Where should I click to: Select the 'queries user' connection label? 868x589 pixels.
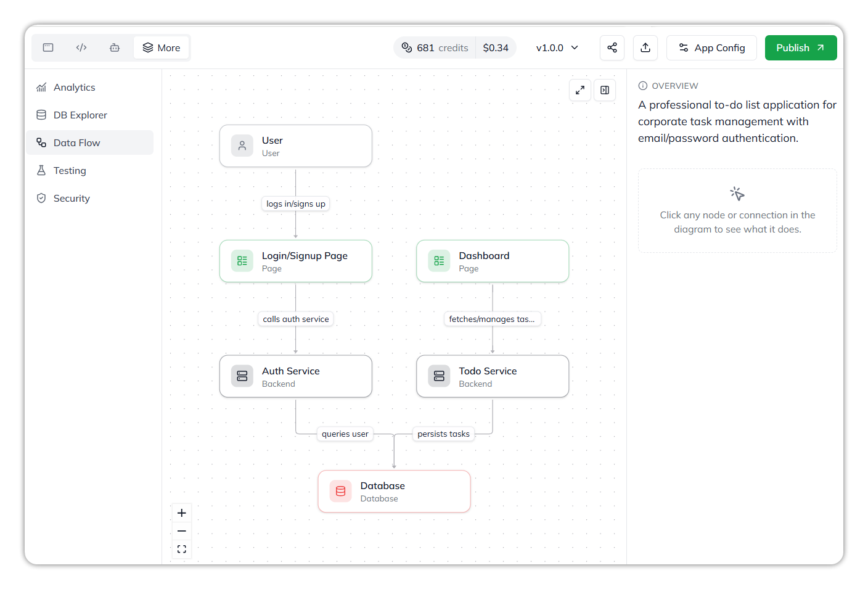click(x=345, y=434)
